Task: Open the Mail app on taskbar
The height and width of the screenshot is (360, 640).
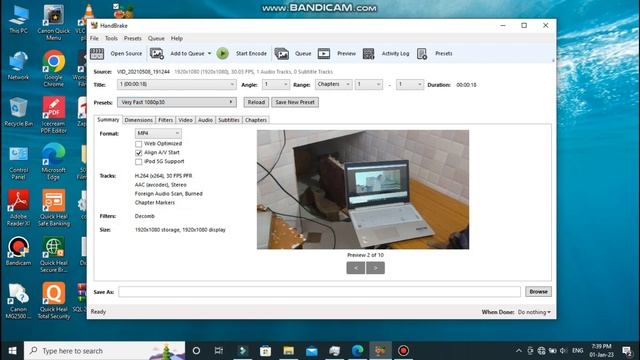Action: click(x=311, y=351)
